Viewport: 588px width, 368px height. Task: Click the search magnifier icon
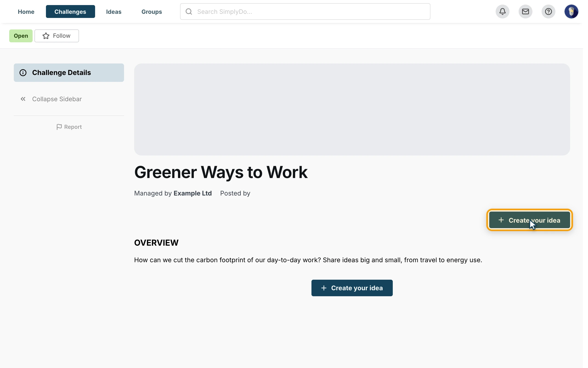189,11
